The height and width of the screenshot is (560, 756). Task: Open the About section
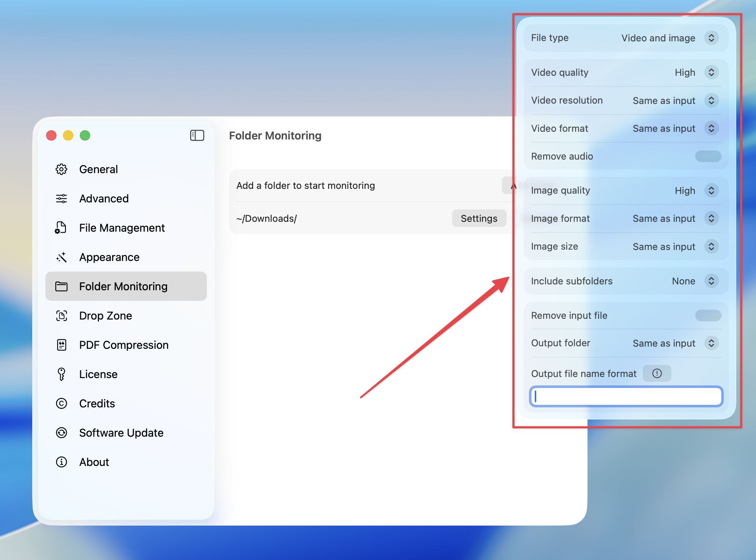coord(94,462)
